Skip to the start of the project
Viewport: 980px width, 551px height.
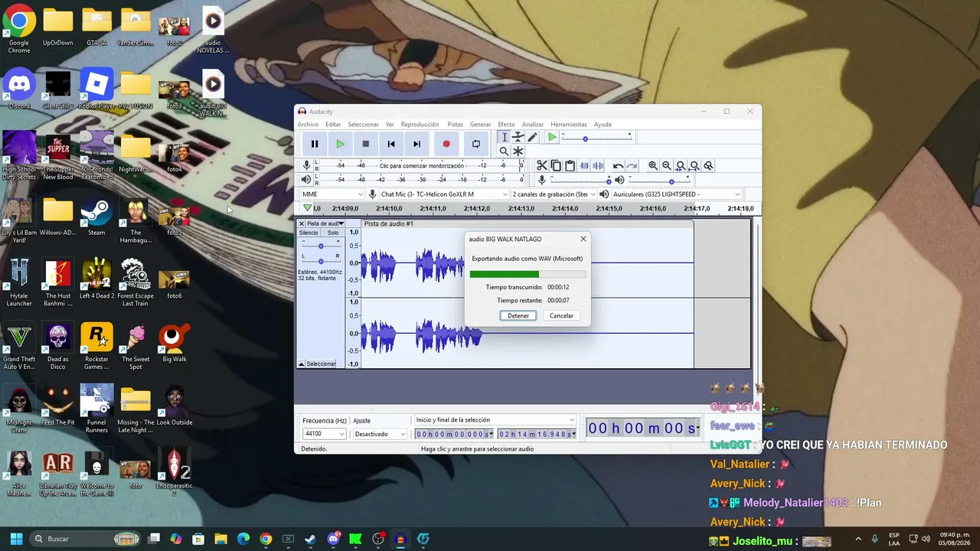(391, 144)
